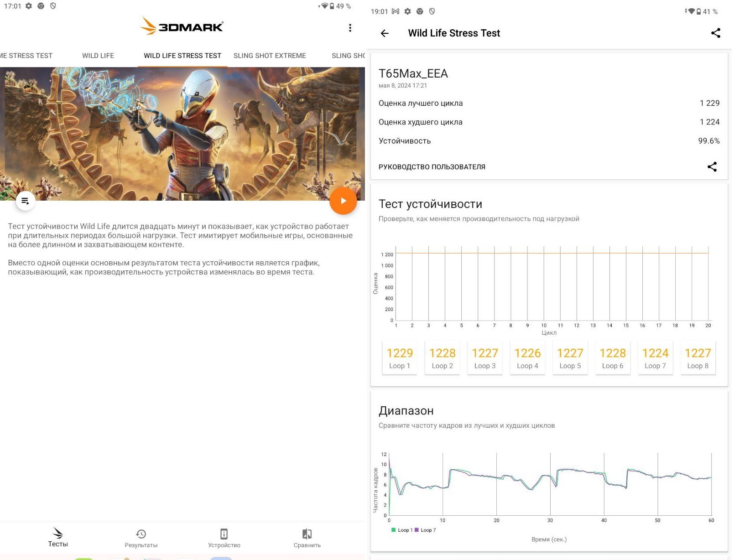The width and height of the screenshot is (750, 560).
Task: Select the Loop 4 score card
Action: click(x=527, y=358)
